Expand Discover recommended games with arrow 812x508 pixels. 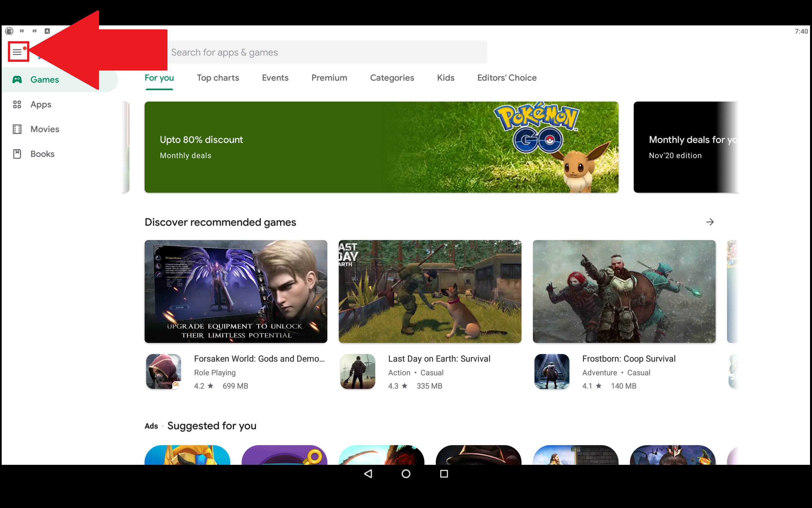tap(710, 222)
